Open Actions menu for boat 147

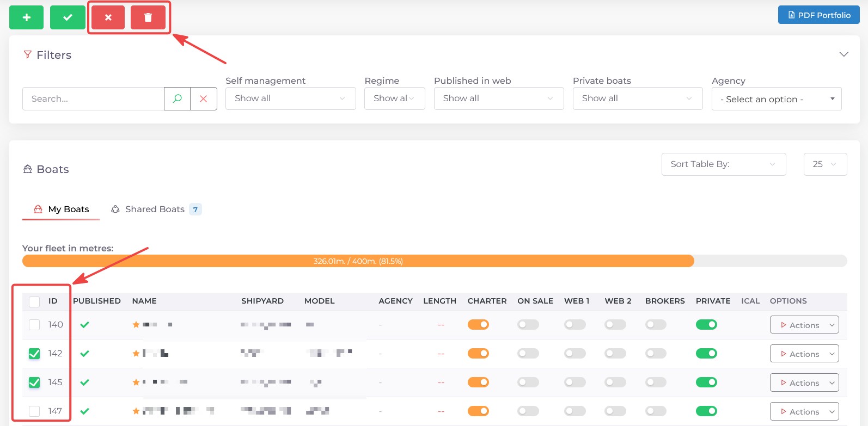pyautogui.click(x=804, y=411)
